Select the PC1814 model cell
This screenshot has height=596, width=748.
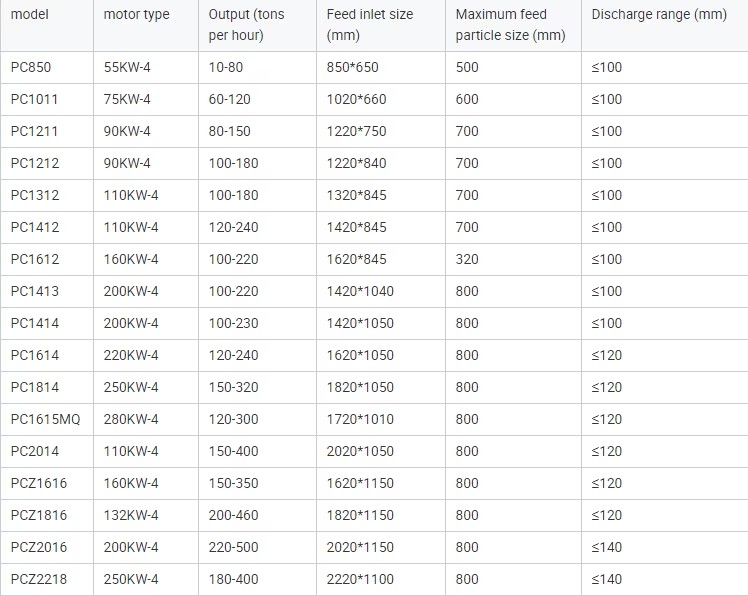tap(35, 387)
